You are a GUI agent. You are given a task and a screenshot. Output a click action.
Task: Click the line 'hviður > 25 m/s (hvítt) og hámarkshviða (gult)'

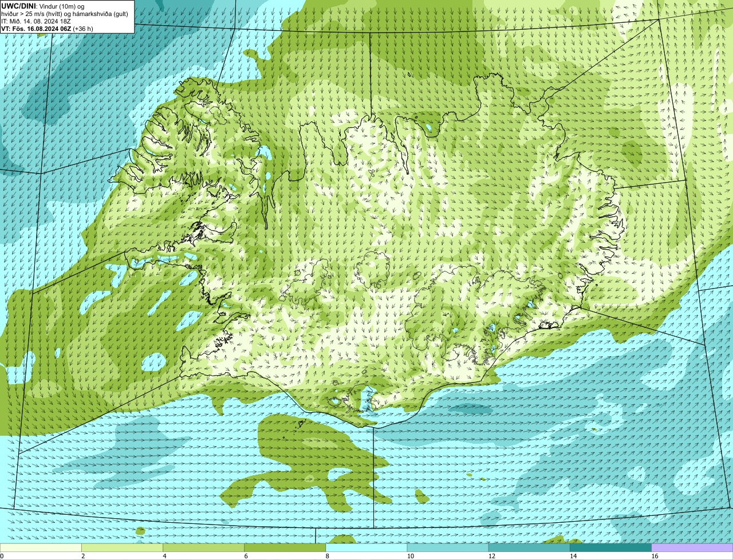65,13
